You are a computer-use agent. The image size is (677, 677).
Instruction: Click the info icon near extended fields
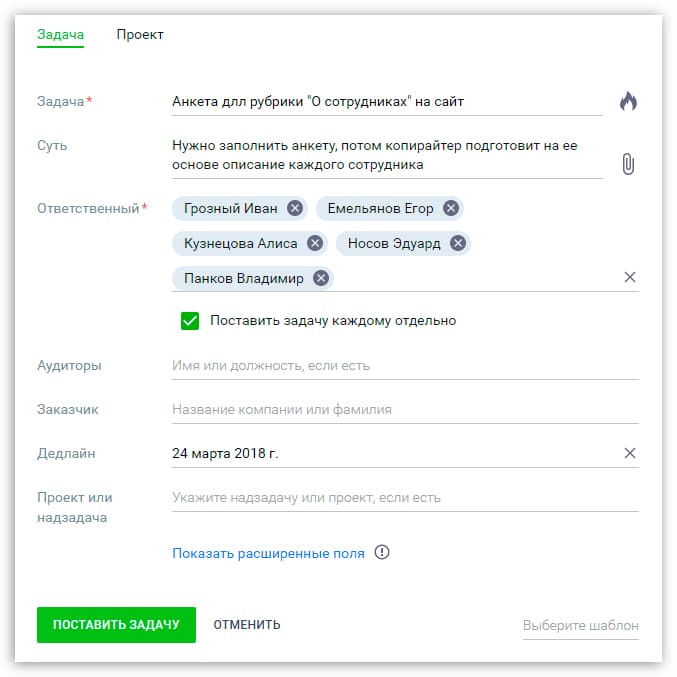[x=381, y=552]
